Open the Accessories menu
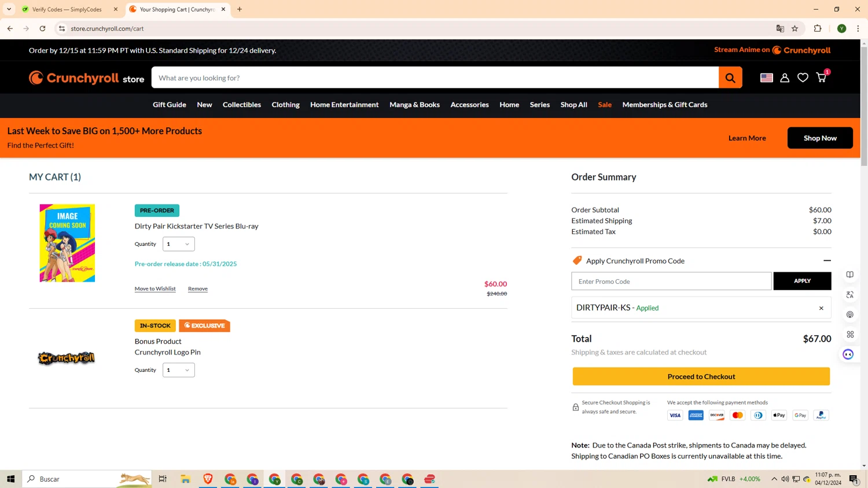868x488 pixels. [470, 105]
